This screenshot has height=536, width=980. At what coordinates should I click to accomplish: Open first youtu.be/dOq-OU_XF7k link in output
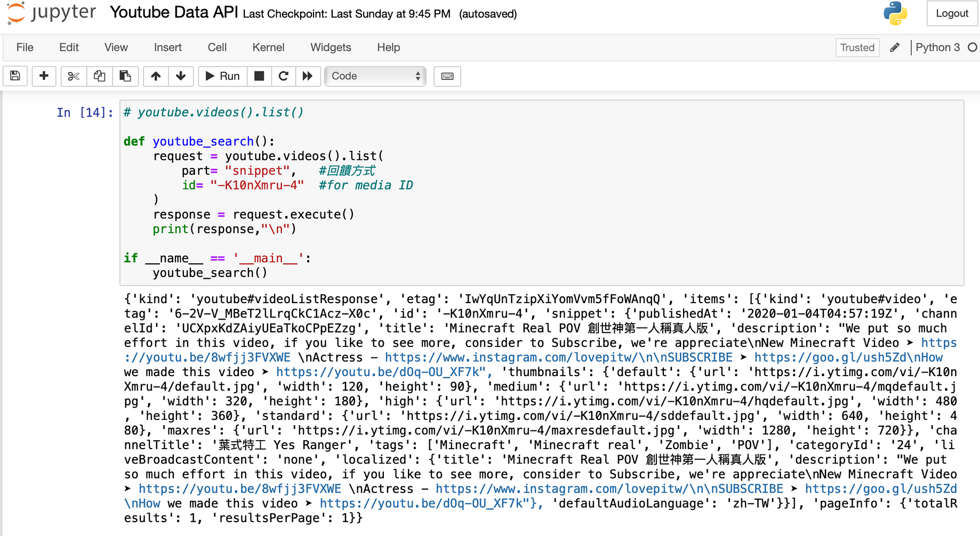click(384, 372)
